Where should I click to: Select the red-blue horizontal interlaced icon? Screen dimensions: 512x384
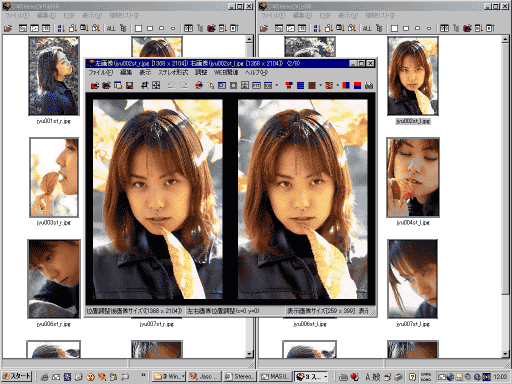(x=300, y=86)
